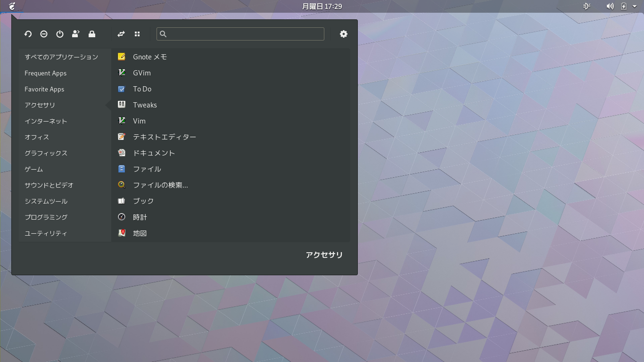
Task: Click the four-square grid view icon
Action: (137, 34)
